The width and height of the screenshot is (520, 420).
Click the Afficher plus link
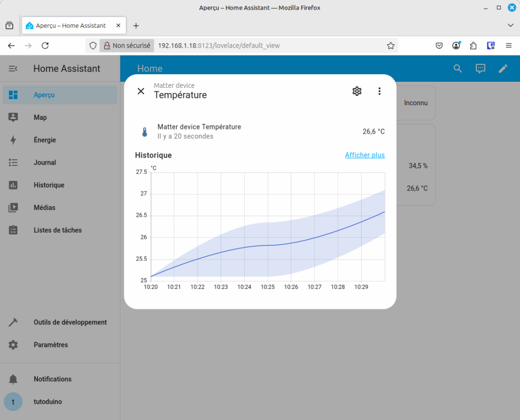pyautogui.click(x=365, y=155)
